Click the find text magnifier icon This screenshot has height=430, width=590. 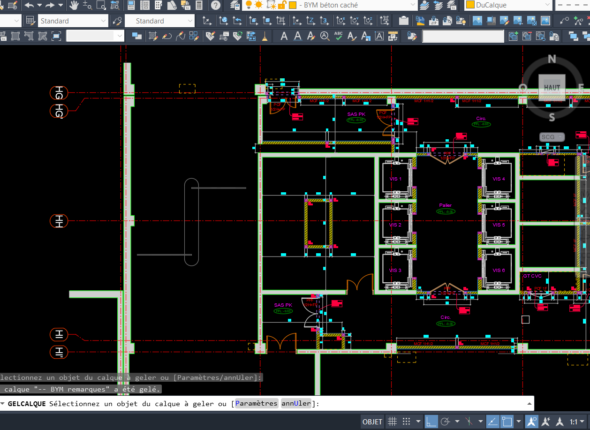324,36
